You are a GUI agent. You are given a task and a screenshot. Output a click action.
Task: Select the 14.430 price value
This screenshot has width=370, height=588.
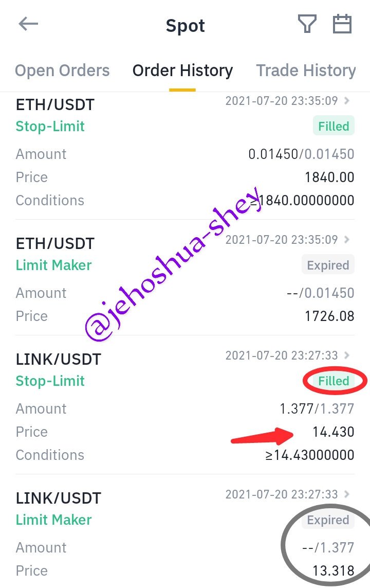[x=334, y=432]
